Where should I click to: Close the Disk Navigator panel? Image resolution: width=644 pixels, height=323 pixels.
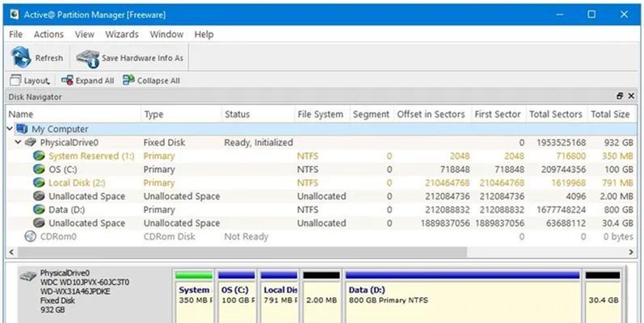click(631, 96)
